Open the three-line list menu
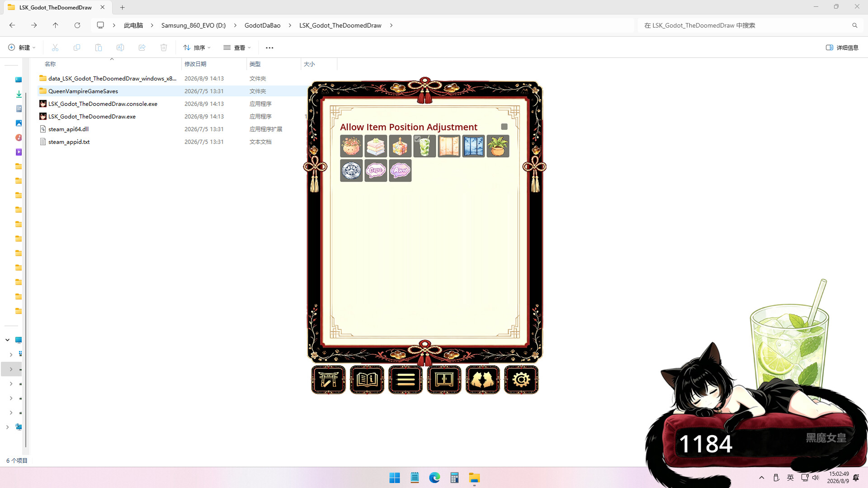The image size is (868, 488). coord(406,380)
